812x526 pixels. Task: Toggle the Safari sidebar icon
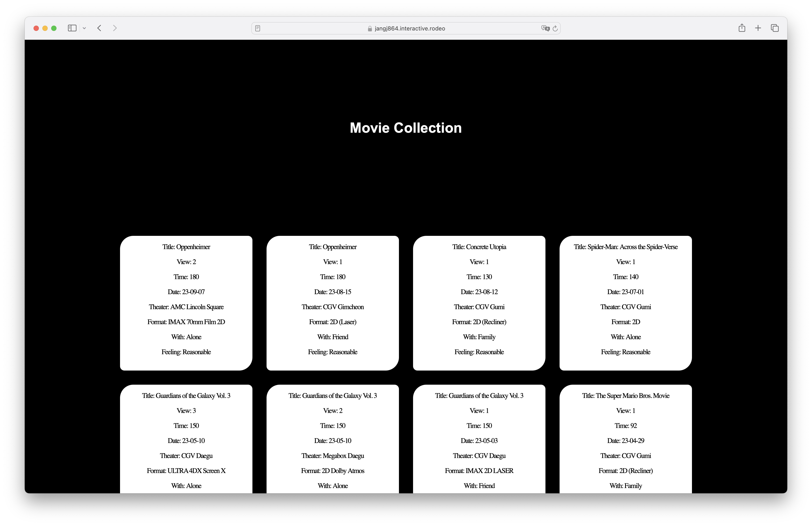pyautogui.click(x=72, y=28)
